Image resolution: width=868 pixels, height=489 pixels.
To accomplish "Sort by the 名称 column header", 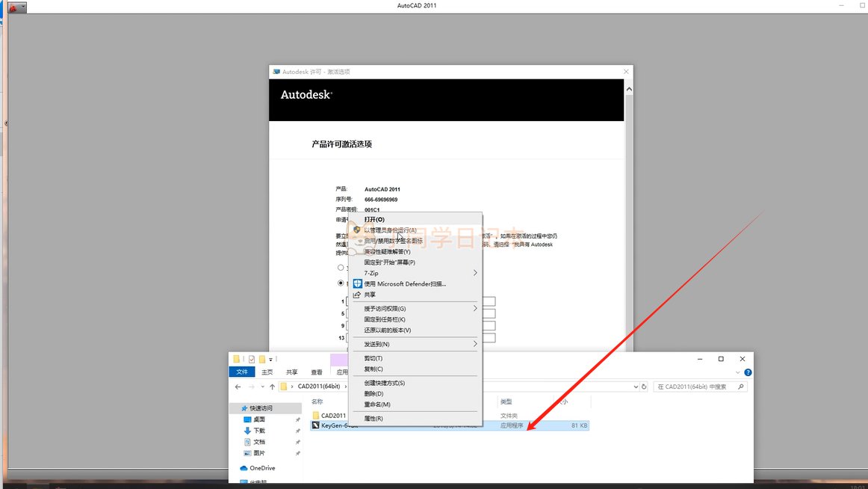I will [317, 402].
